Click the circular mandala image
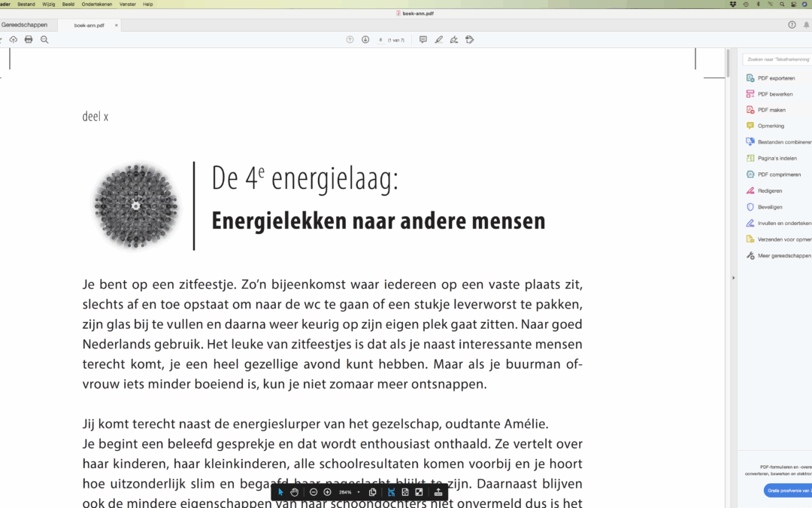 point(136,205)
